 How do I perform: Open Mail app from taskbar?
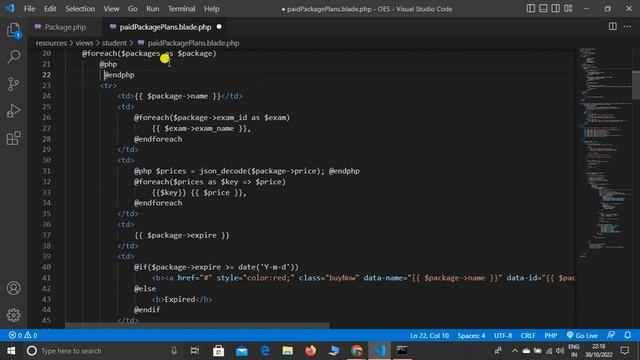coord(242,351)
